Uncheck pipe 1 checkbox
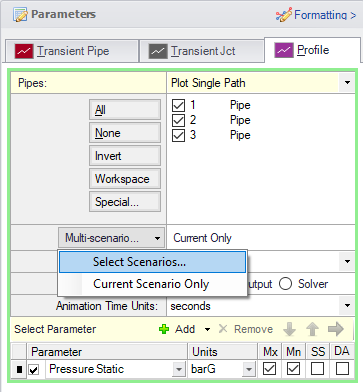 click(x=178, y=105)
